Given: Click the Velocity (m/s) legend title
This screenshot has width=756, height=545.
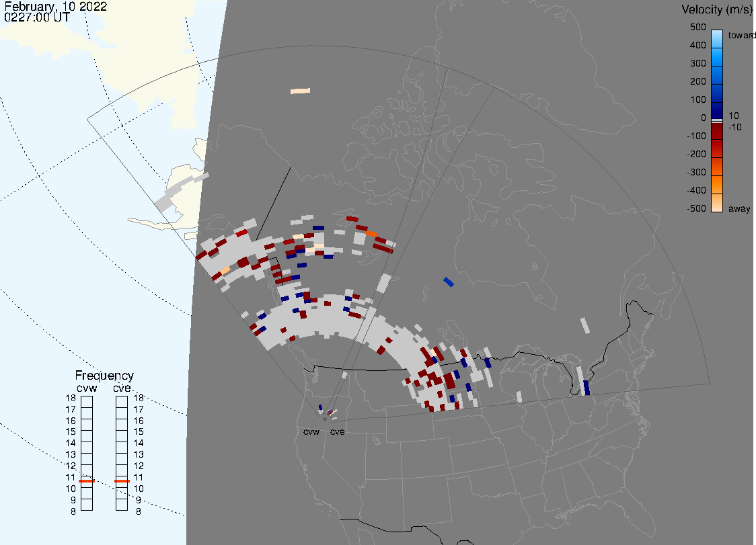Looking at the screenshot, I should pos(716,9).
